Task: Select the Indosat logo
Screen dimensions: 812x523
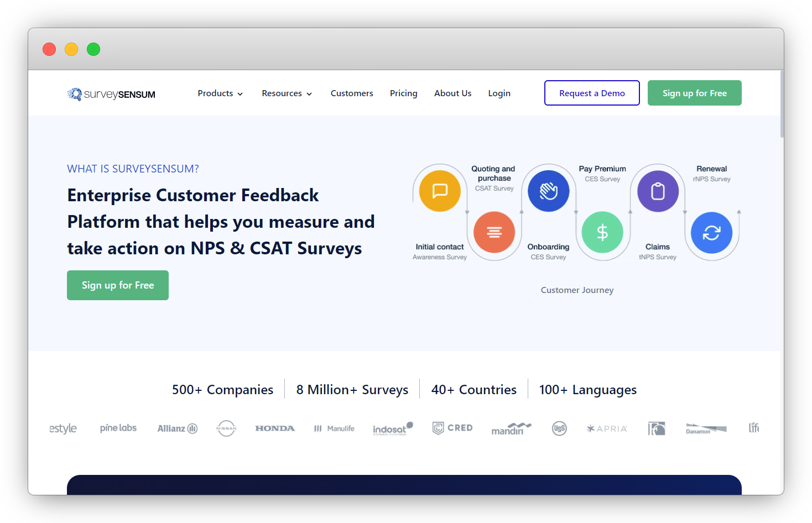Action: point(393,428)
